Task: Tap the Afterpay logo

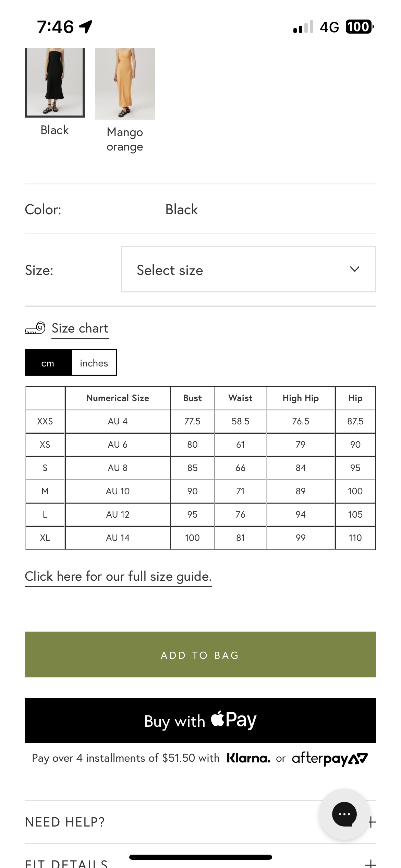Action: tap(330, 758)
